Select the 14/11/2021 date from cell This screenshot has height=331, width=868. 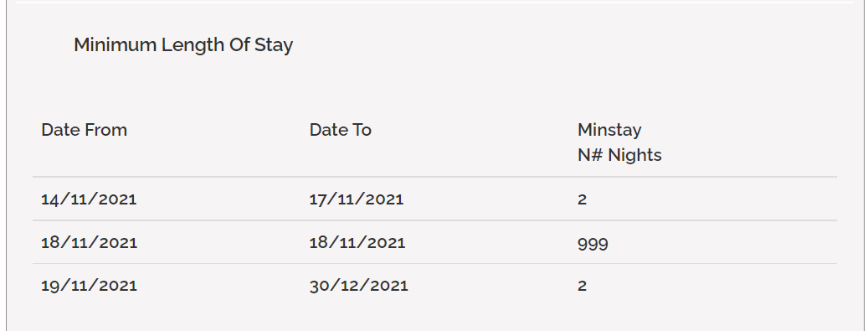[89, 199]
